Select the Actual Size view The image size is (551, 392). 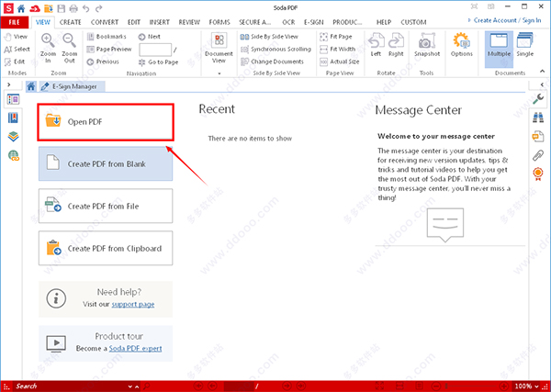[x=340, y=62]
